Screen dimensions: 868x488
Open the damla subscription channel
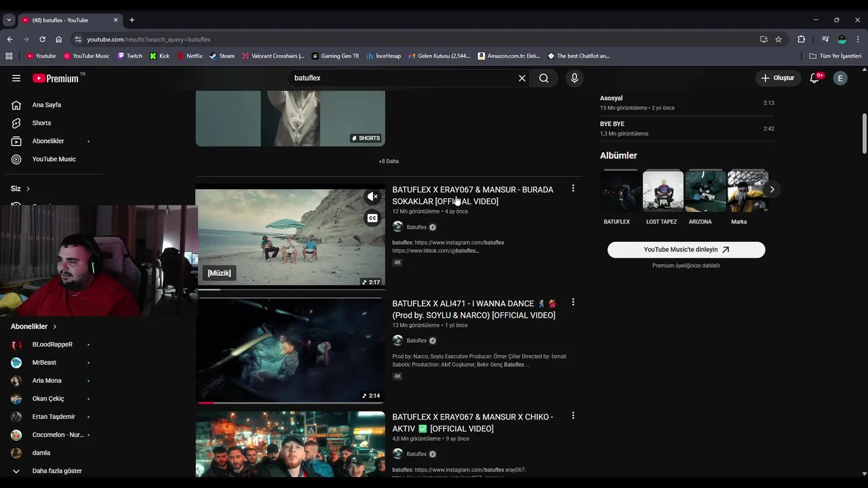click(41, 453)
